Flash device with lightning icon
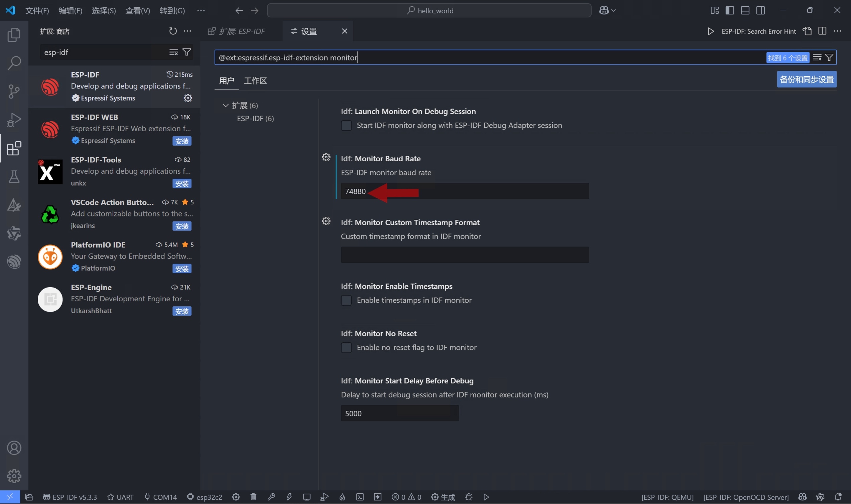This screenshot has width=851, height=504. pos(289,497)
